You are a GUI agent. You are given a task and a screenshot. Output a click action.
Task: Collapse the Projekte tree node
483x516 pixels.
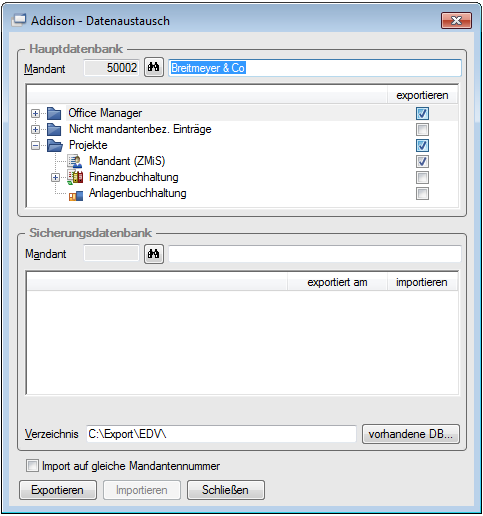35,145
